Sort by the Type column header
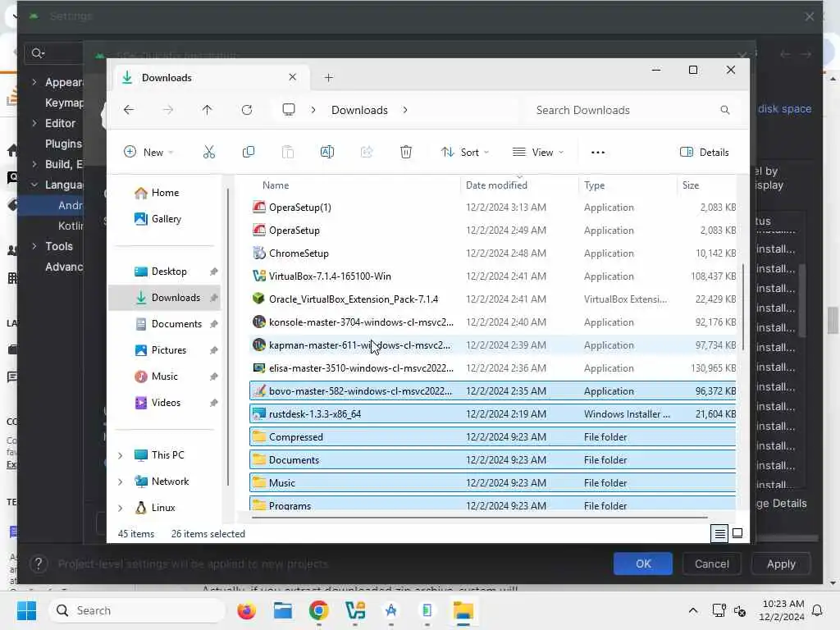The image size is (840, 630). coord(594,185)
